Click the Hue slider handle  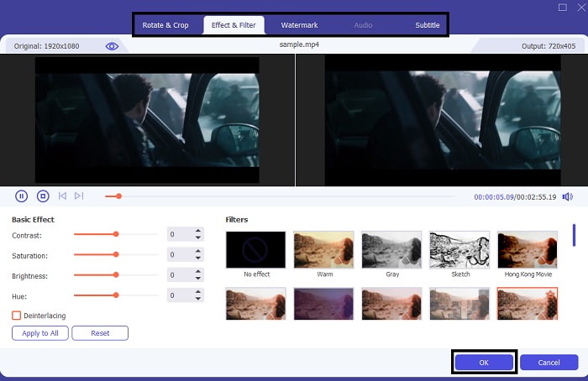[x=116, y=295]
